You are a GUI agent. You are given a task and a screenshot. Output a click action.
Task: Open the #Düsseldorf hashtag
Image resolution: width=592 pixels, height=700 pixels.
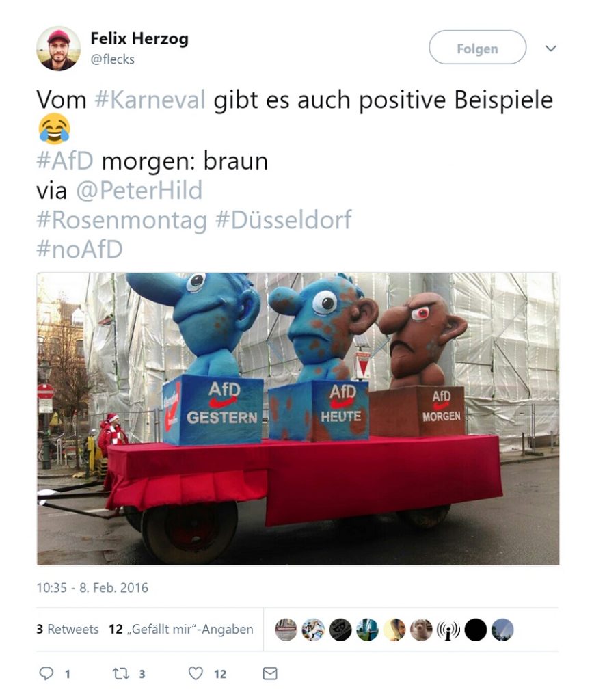284,219
